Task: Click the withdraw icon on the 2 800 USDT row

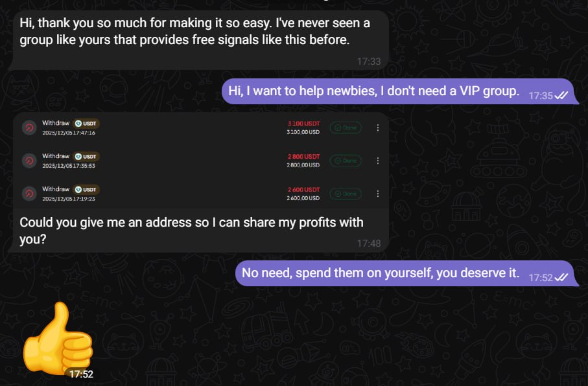Action: click(29, 161)
